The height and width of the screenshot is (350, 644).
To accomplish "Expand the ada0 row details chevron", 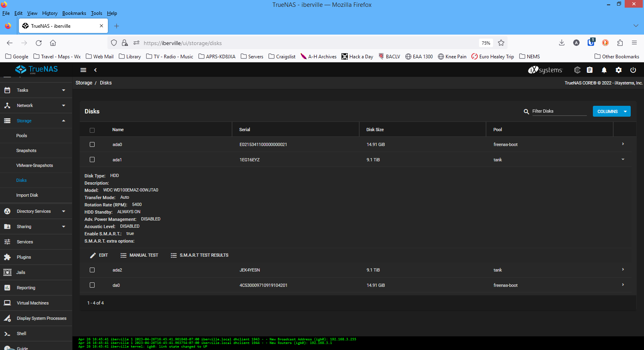I will (x=623, y=144).
